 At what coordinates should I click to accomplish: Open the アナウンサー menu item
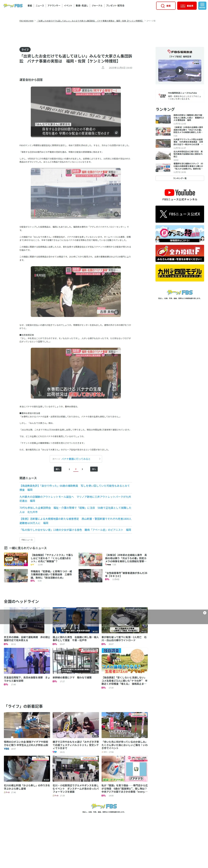pos(54,6)
